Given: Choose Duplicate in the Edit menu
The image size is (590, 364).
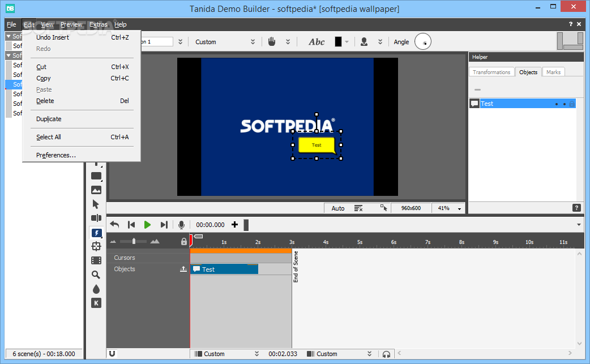Looking at the screenshot, I should 82,119.
